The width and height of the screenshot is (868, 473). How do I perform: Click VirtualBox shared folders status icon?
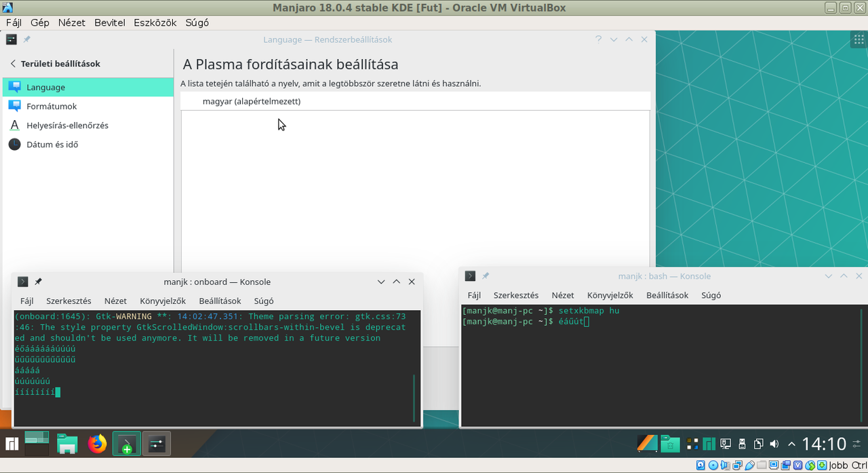(762, 466)
